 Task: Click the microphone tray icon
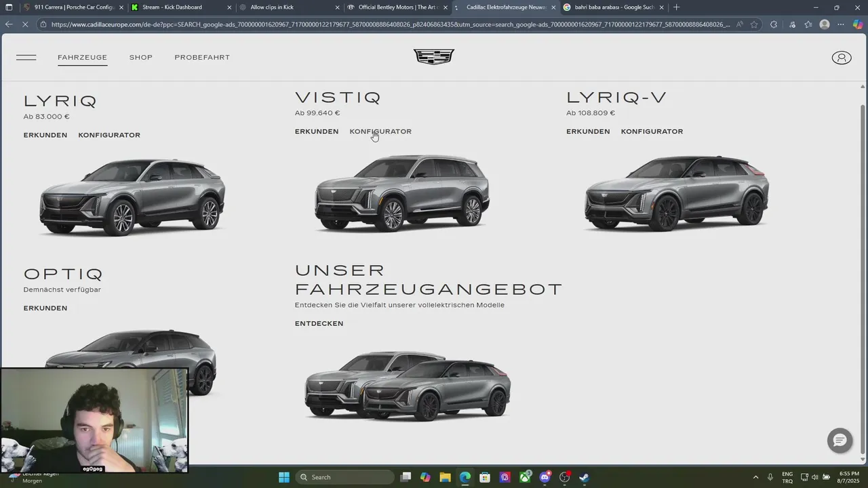click(770, 477)
